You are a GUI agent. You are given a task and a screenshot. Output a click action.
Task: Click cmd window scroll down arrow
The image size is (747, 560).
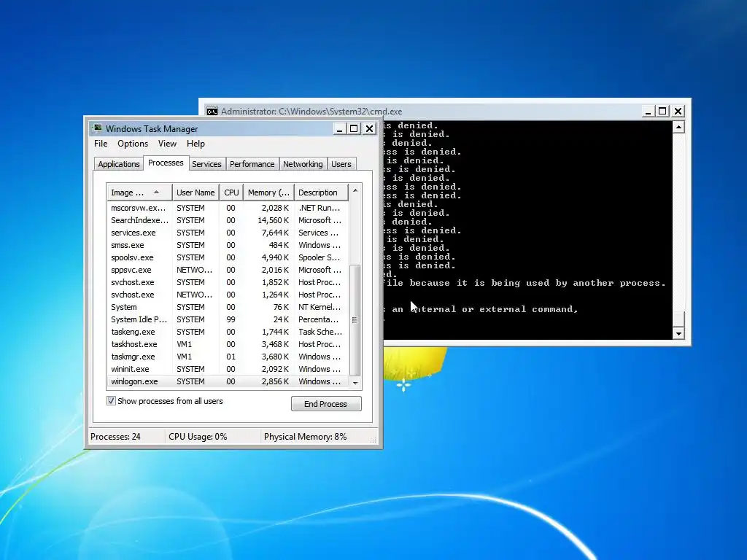(x=678, y=333)
